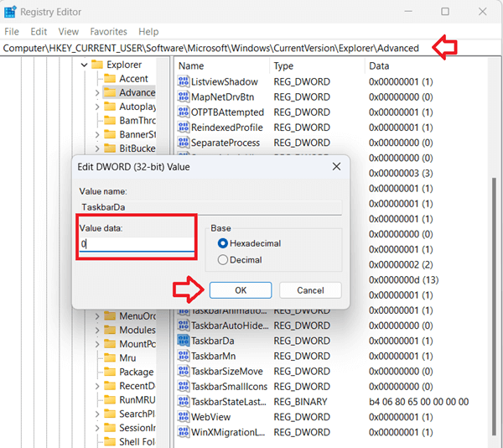Viewport: 503px width, 448px height.
Task: Click the Modules folder icon
Action: tap(110, 330)
